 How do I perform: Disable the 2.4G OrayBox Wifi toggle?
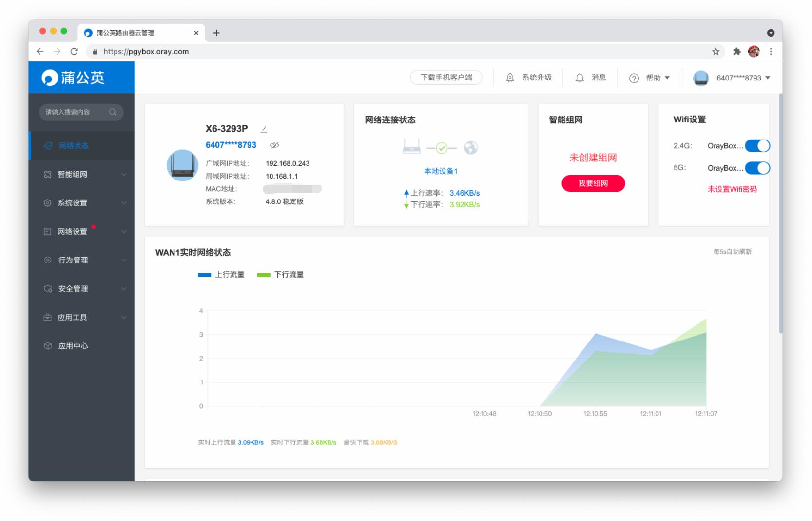pos(757,146)
